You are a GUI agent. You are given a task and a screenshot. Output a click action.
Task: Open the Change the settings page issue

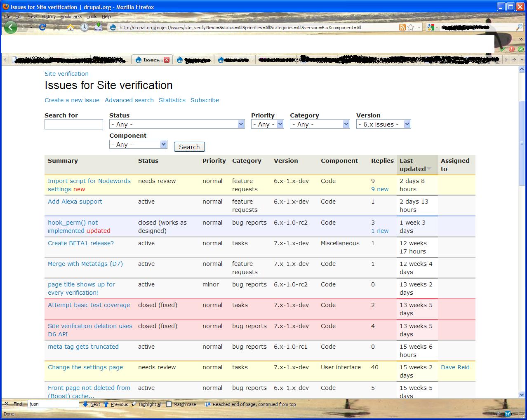pos(85,367)
